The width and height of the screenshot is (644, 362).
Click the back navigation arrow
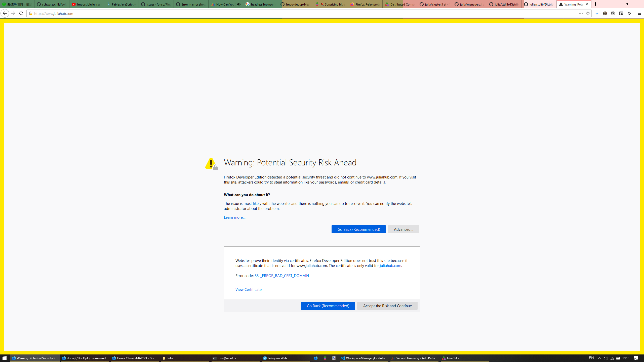coord(5,13)
